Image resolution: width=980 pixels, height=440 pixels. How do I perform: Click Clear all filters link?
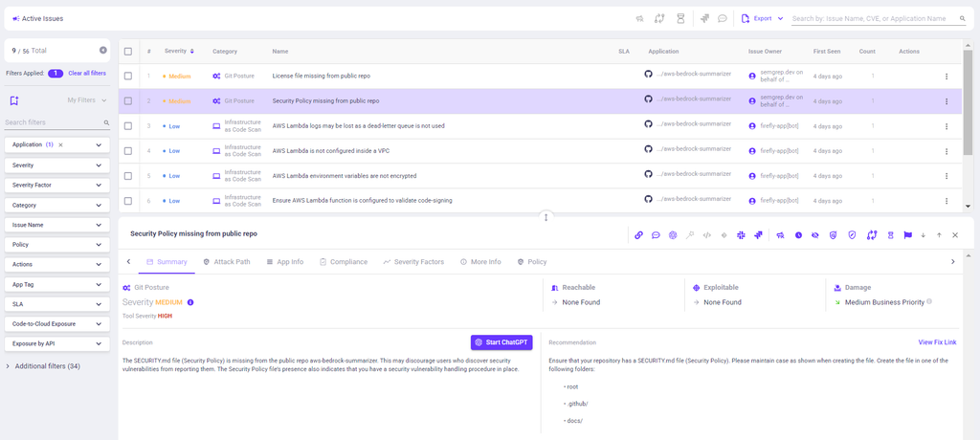87,73
